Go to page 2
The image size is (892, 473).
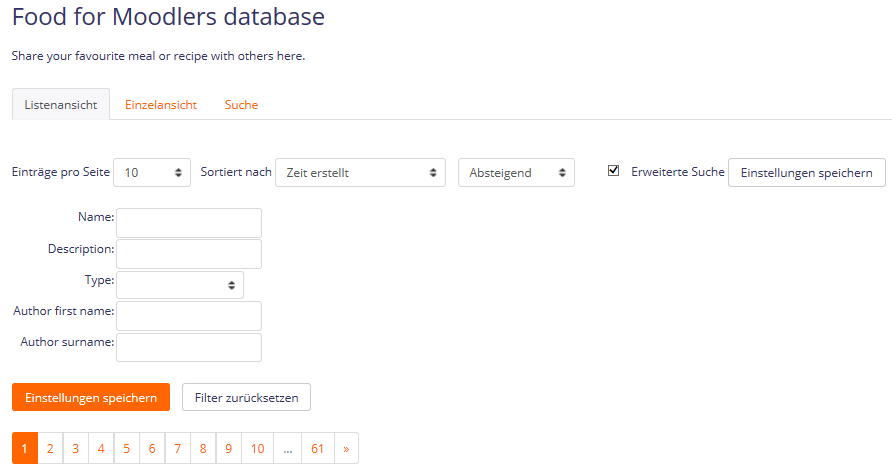(x=50, y=449)
